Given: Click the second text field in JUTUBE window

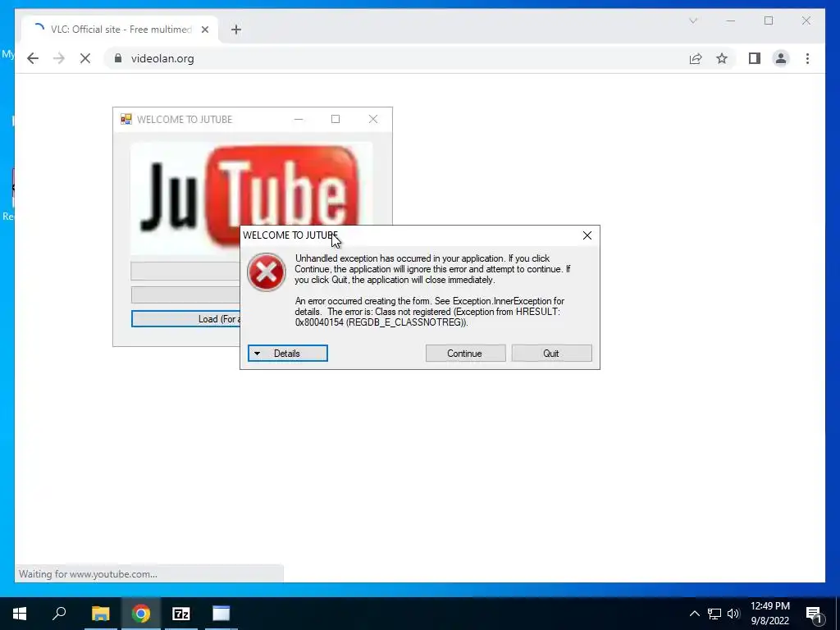Looking at the screenshot, I should point(185,294).
